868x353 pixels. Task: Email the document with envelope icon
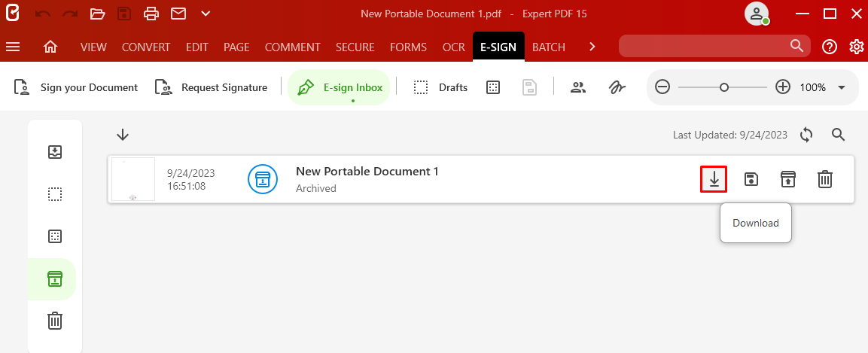click(x=178, y=14)
